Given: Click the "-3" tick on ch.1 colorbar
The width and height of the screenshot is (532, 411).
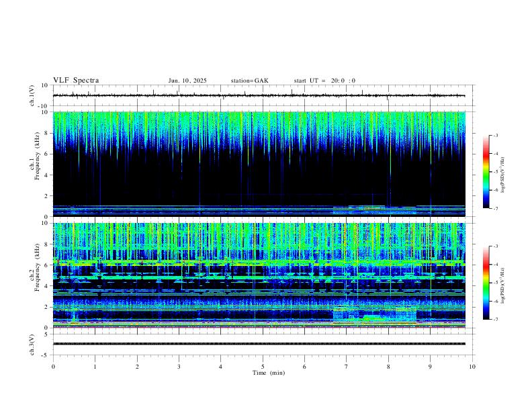Looking at the screenshot, I should point(495,135).
